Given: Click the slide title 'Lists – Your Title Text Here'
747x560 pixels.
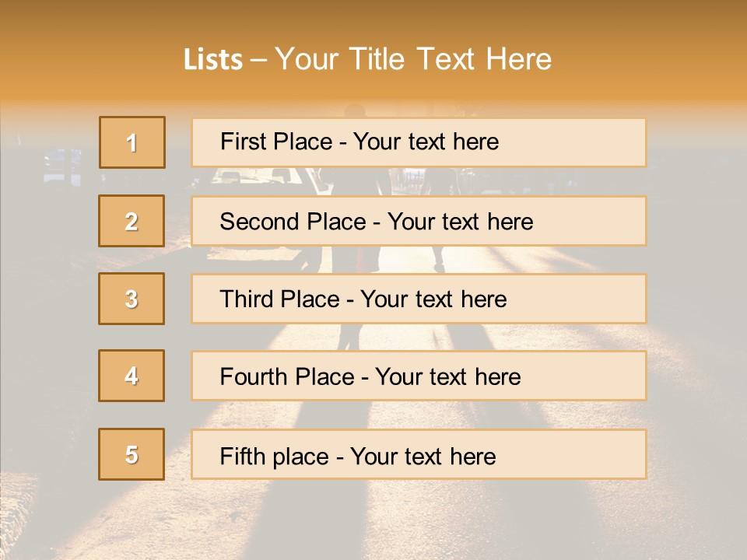Looking at the screenshot, I should point(367,60).
